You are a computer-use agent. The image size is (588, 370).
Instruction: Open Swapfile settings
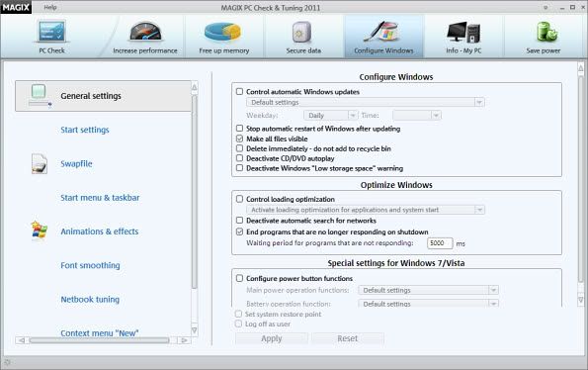point(76,163)
